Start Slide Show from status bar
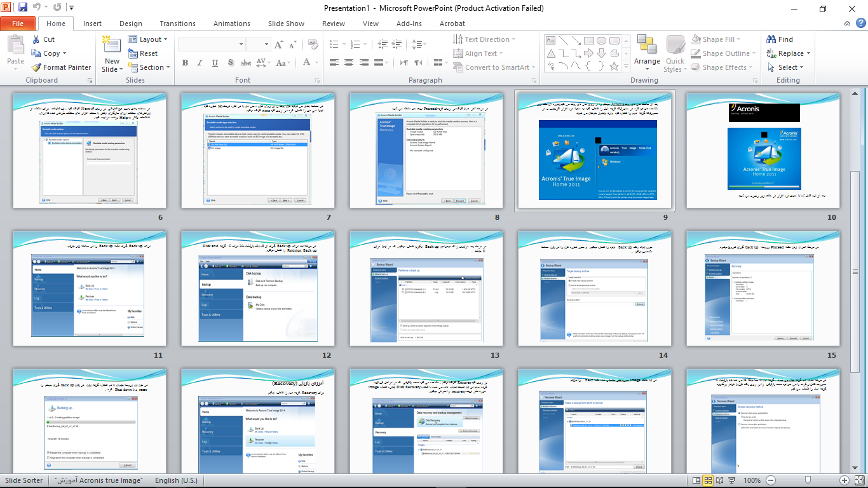 pos(731,480)
